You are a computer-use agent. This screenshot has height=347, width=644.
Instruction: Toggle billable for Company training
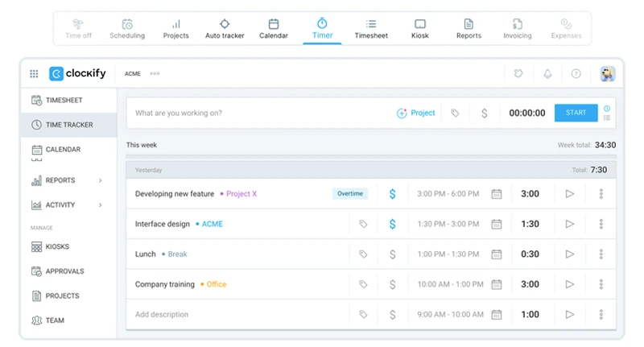(393, 284)
